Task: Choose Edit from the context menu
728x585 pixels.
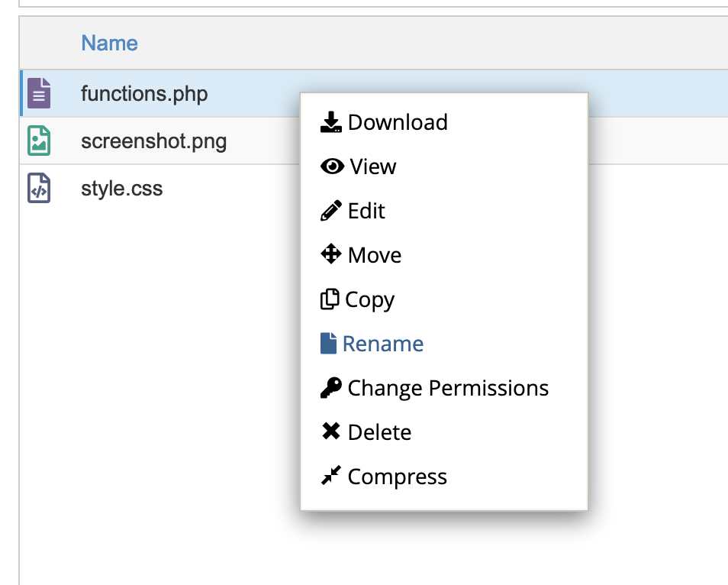Action: tap(366, 211)
